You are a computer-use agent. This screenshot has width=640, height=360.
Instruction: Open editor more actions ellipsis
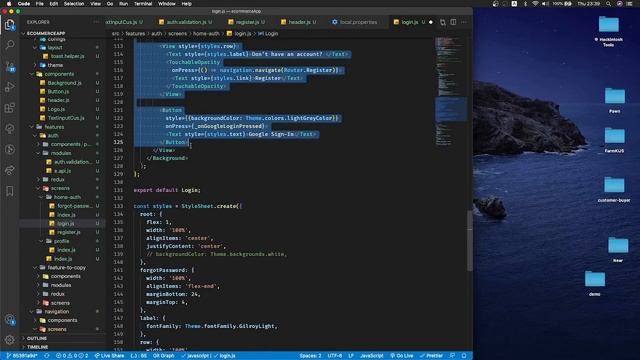click(463, 22)
